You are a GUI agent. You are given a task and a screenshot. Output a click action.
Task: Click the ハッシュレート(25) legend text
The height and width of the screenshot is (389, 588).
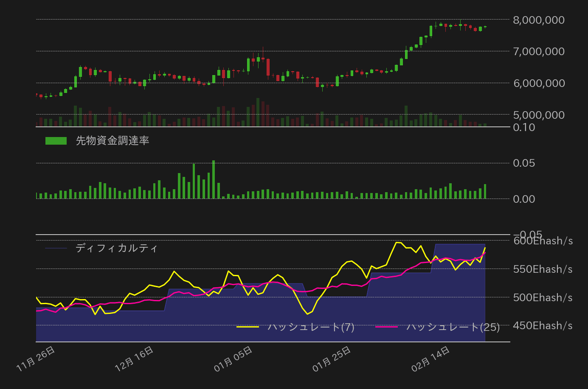(x=453, y=327)
